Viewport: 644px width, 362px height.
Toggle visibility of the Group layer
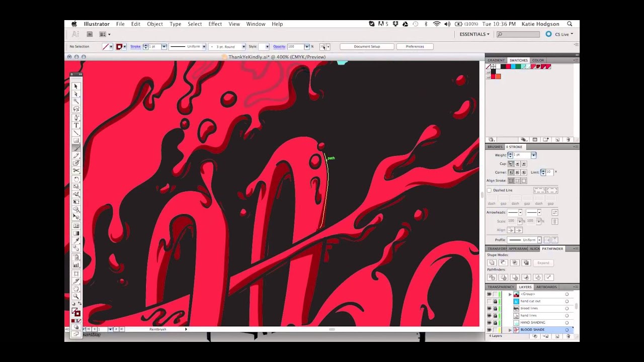489,294
